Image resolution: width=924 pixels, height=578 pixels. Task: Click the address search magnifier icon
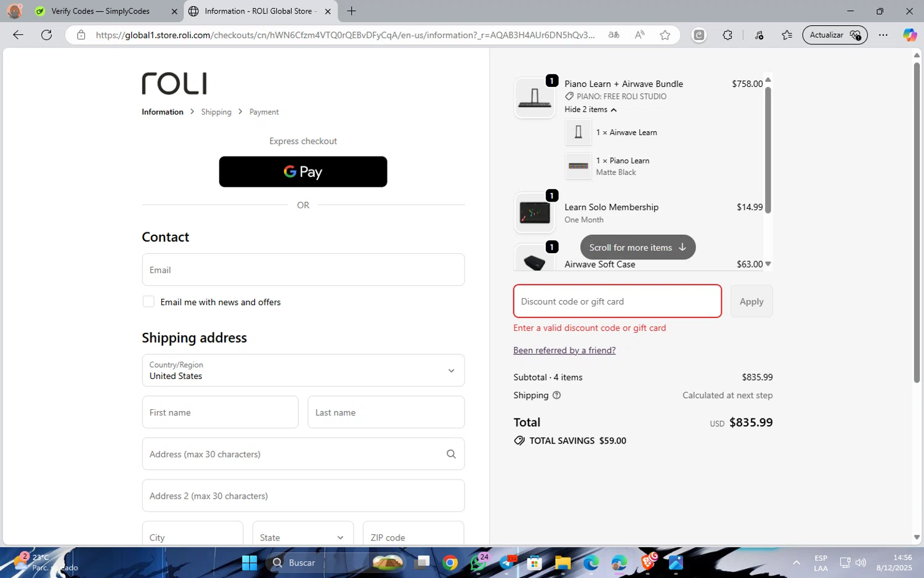coord(451,454)
